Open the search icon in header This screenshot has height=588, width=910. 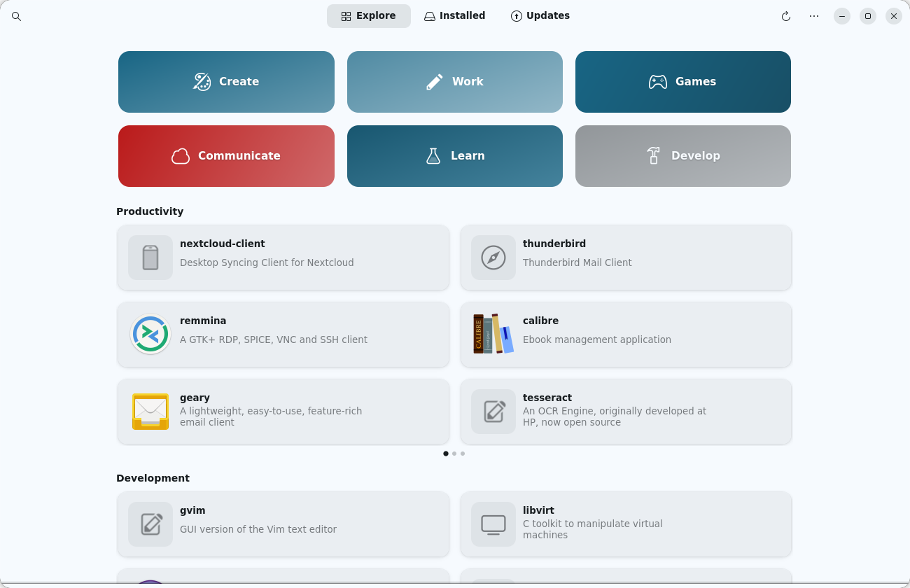pos(16,16)
